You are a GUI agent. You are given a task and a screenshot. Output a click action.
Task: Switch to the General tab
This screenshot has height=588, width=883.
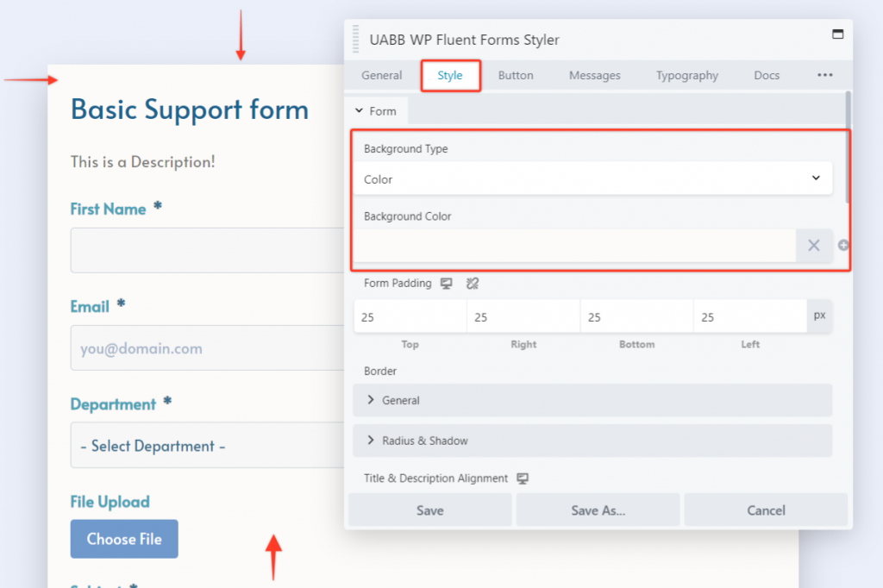380,75
